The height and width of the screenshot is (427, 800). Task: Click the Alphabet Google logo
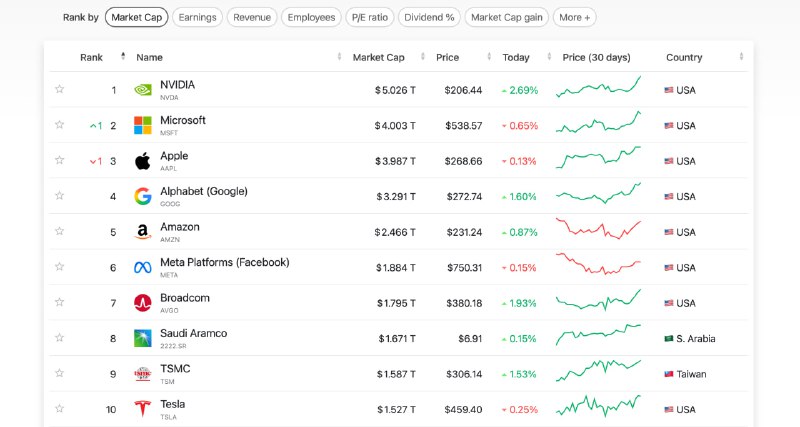[143, 196]
